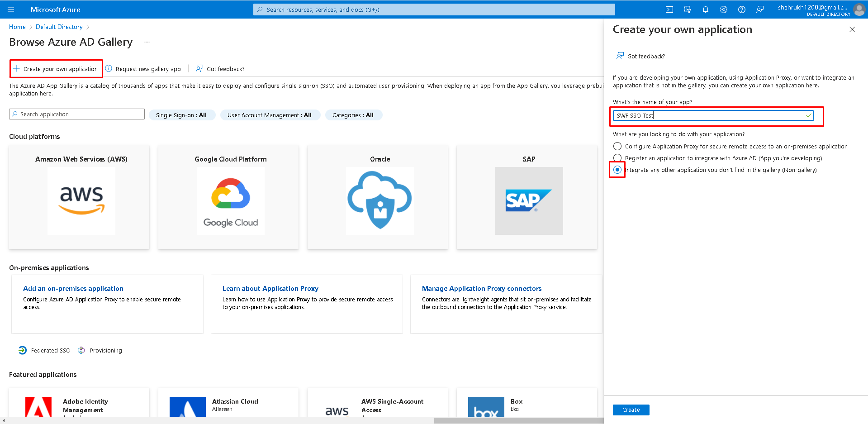Select Register an application to integrate radio option

pyautogui.click(x=617, y=158)
